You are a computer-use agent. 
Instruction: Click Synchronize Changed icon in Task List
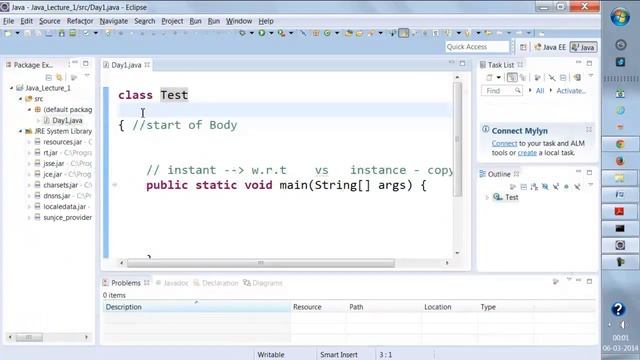(x=577, y=78)
